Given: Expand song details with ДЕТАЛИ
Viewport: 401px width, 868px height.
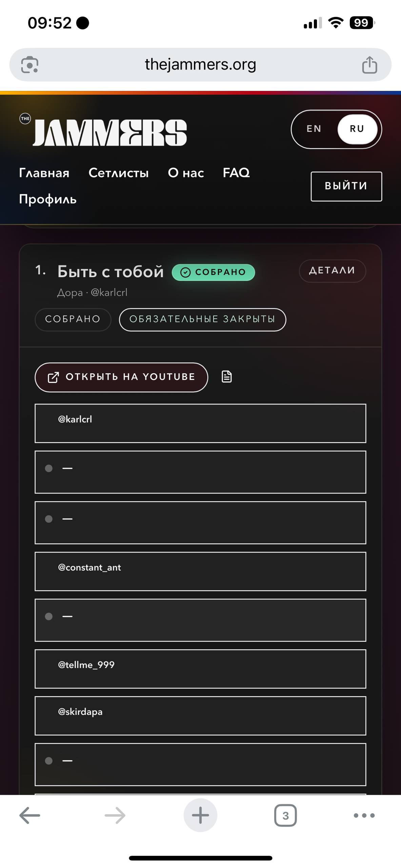Looking at the screenshot, I should tap(332, 271).
